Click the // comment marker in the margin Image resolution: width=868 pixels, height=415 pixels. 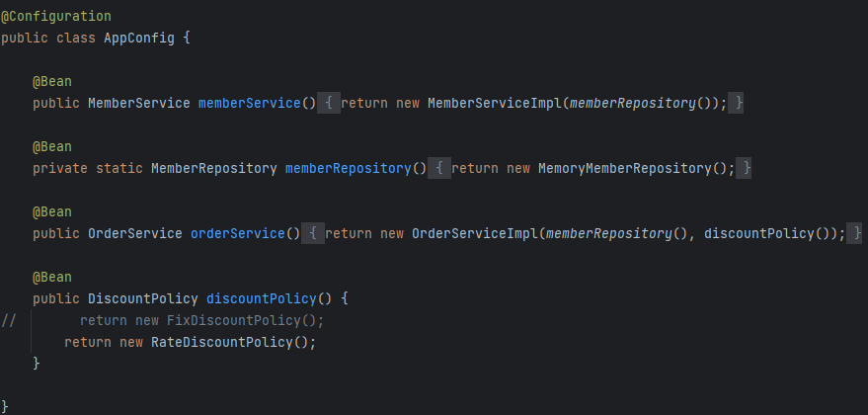[8, 320]
